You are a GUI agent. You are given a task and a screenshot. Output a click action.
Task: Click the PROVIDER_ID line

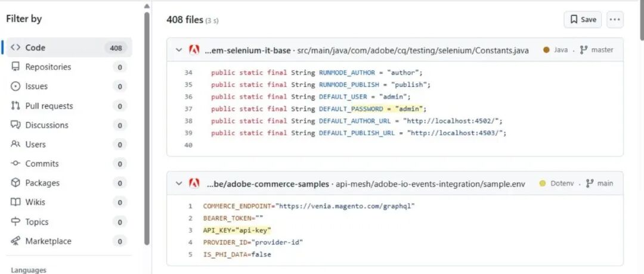click(x=253, y=242)
